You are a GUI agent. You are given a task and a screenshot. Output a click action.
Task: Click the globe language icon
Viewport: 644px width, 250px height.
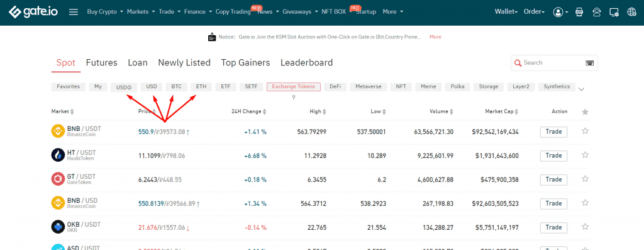coord(631,13)
